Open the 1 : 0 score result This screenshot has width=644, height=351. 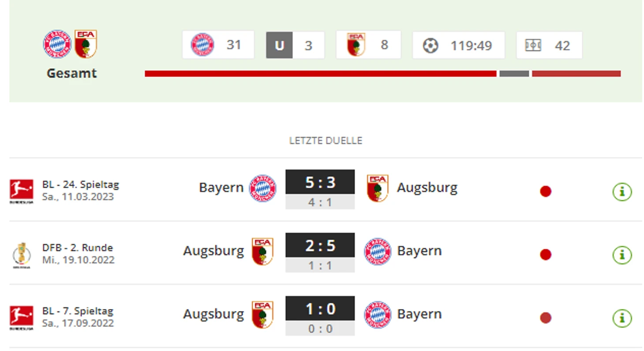pyautogui.click(x=320, y=308)
